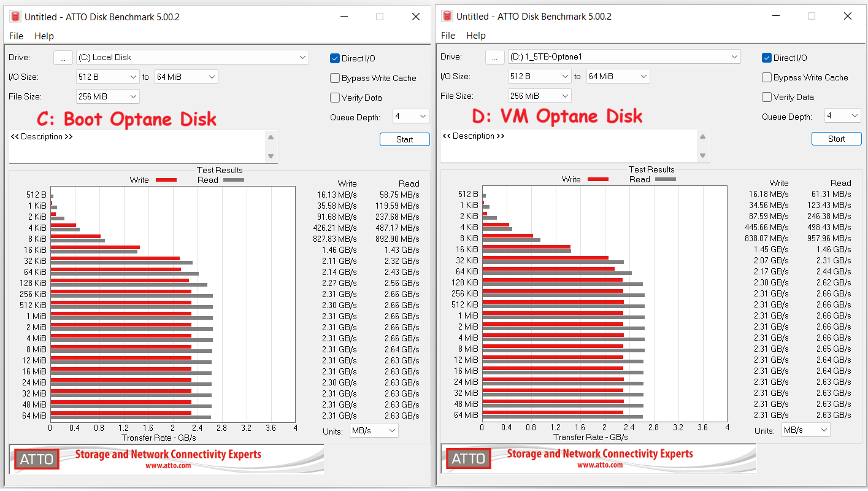Uncheck Direct I/O in the C: Local Disk window
868x491 pixels.
(x=335, y=58)
